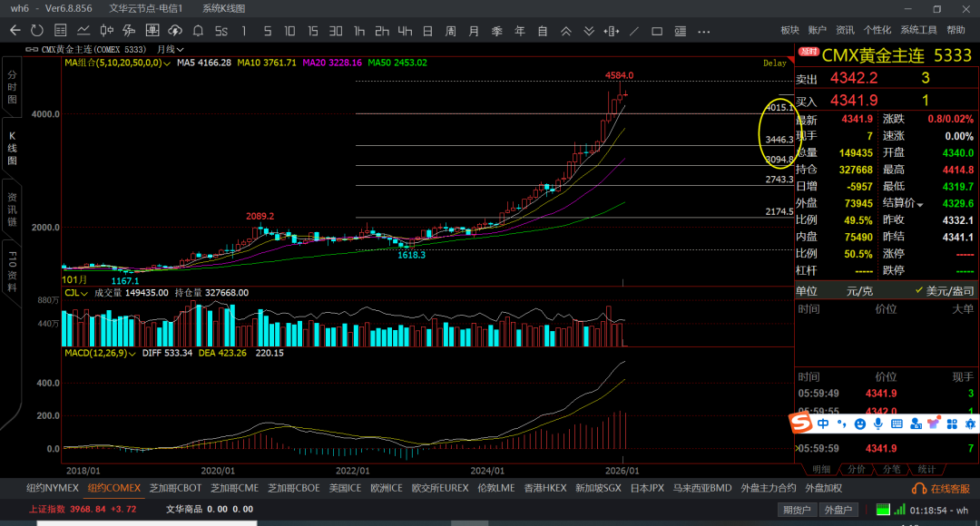Select the candlestick K-line chart icon
Image resolution: width=980 pixels, height=526 pixels.
[x=106, y=31]
